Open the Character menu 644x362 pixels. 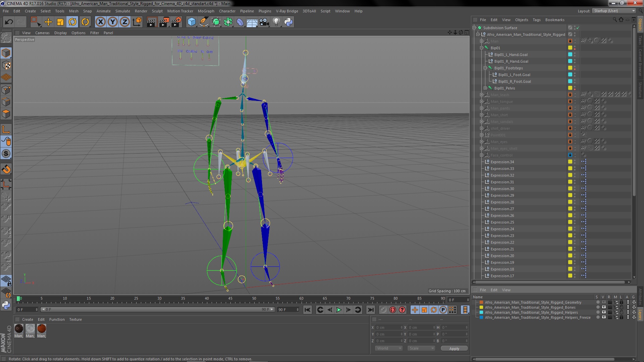[x=227, y=11]
